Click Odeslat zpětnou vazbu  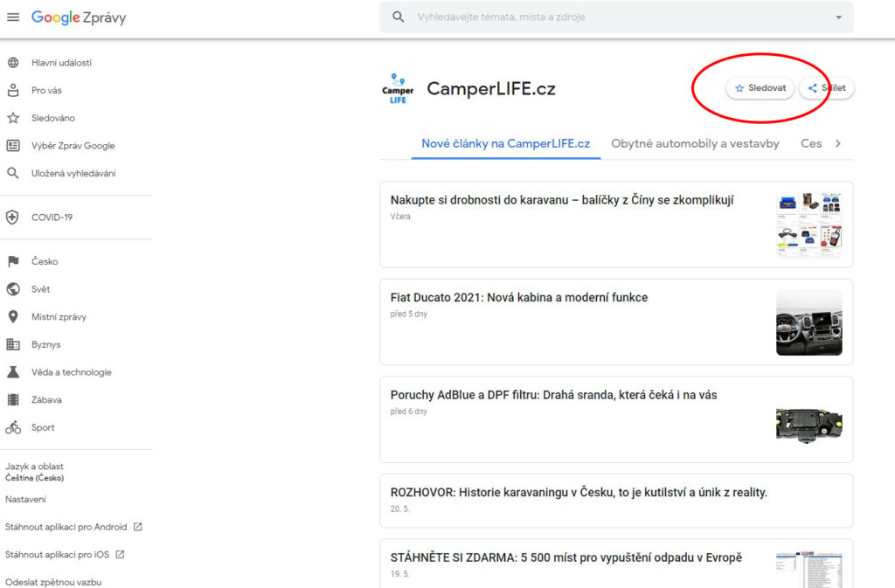(53, 582)
